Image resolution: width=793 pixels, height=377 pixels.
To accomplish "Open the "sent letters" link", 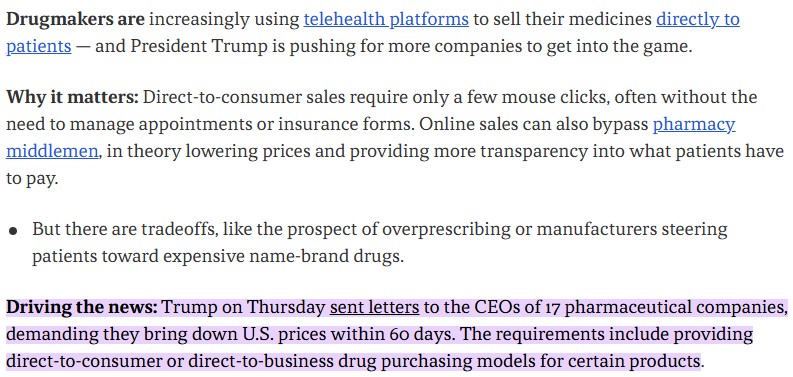I will (x=374, y=307).
